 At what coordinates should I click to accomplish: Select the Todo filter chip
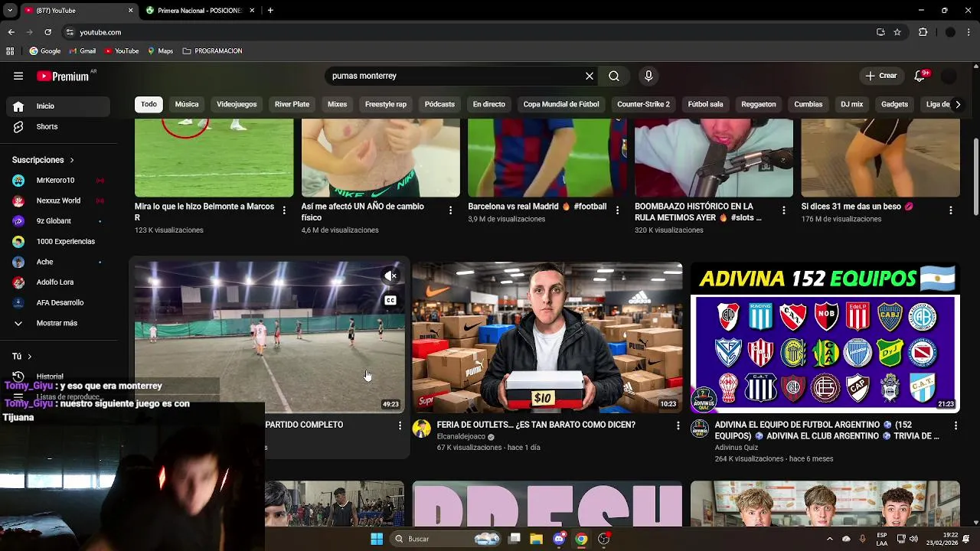pos(149,104)
